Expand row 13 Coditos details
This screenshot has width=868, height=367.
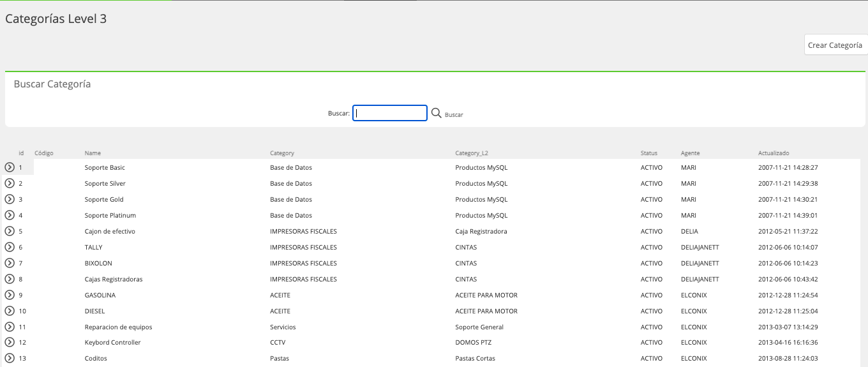(x=10, y=358)
